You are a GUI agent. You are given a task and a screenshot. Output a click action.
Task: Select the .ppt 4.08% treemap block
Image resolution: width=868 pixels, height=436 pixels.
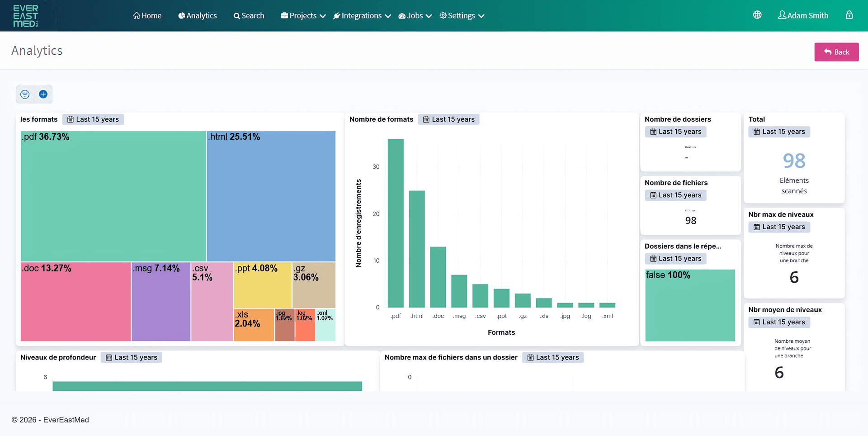263,285
